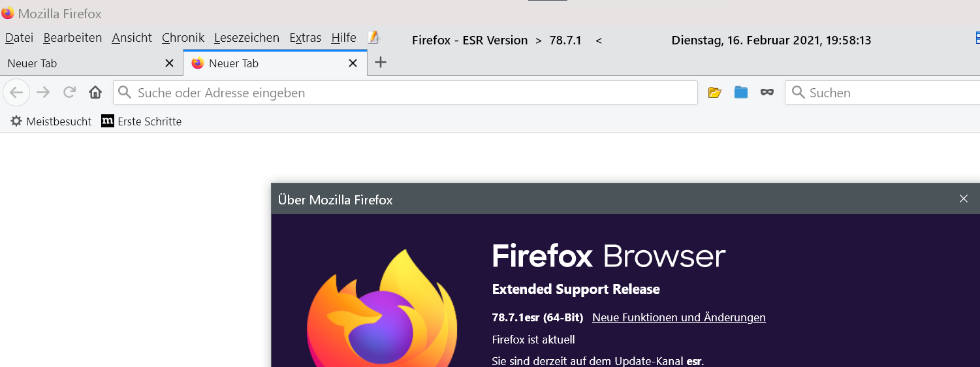Click the blue folder toolbar icon
This screenshot has height=367, width=980.
click(x=741, y=93)
